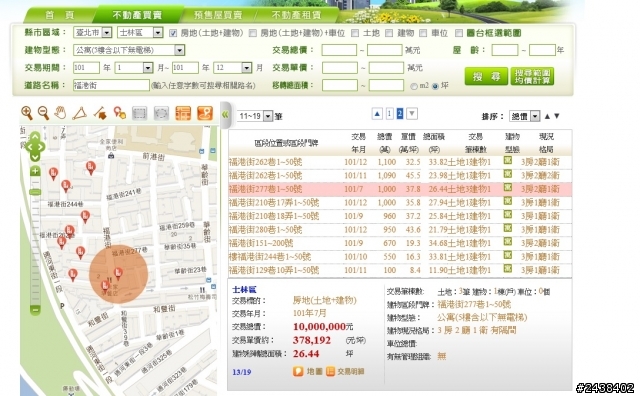This screenshot has height=396, width=640.
Task: Open the 不動產租賃 tab
Action: pyautogui.click(x=296, y=15)
